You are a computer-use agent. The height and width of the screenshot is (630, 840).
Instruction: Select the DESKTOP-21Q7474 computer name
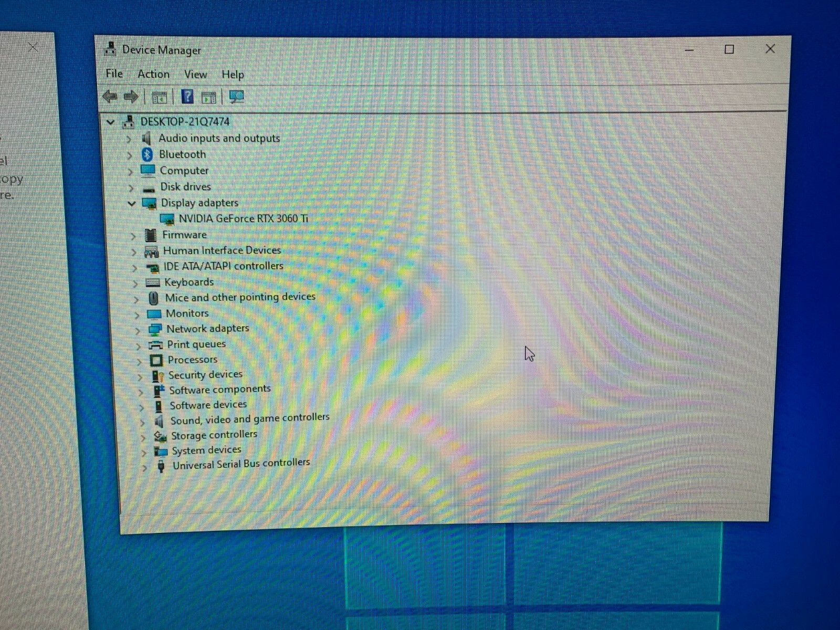point(185,122)
